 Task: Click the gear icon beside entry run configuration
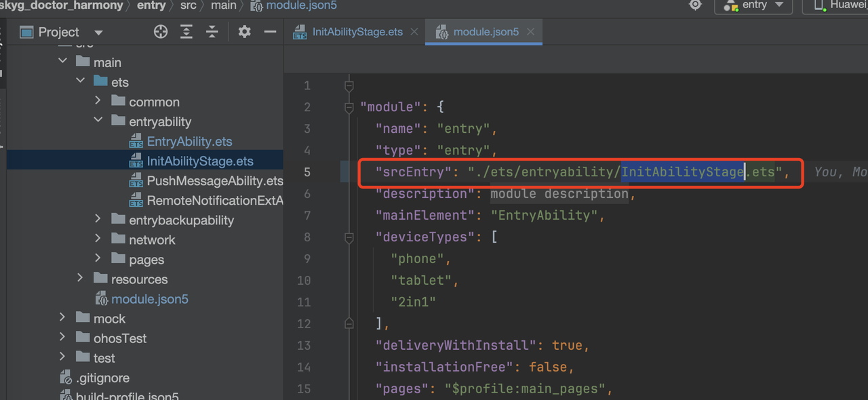point(695,5)
